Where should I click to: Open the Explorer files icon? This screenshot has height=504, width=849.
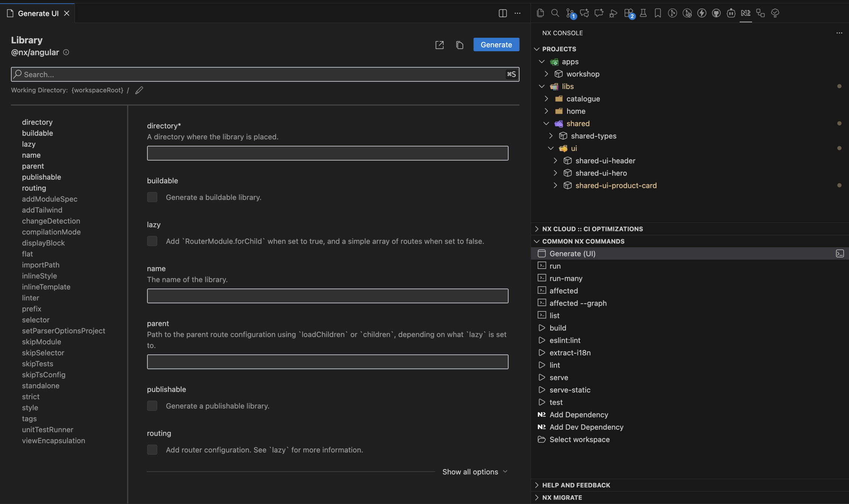click(x=540, y=13)
